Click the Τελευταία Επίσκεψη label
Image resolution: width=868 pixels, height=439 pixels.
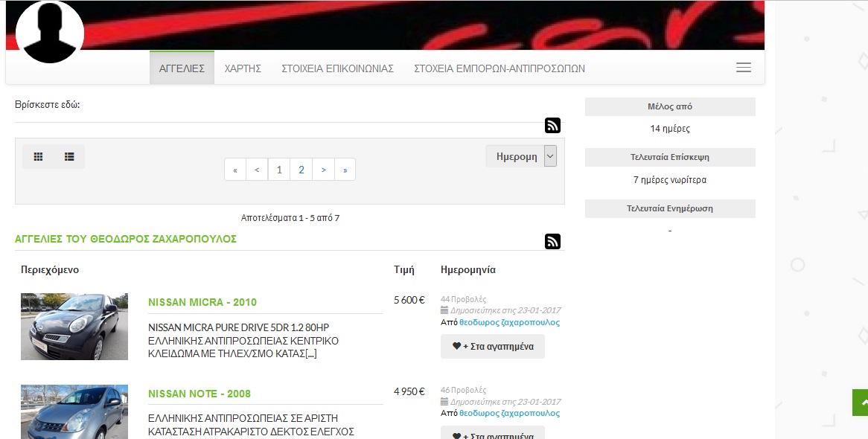670,157
